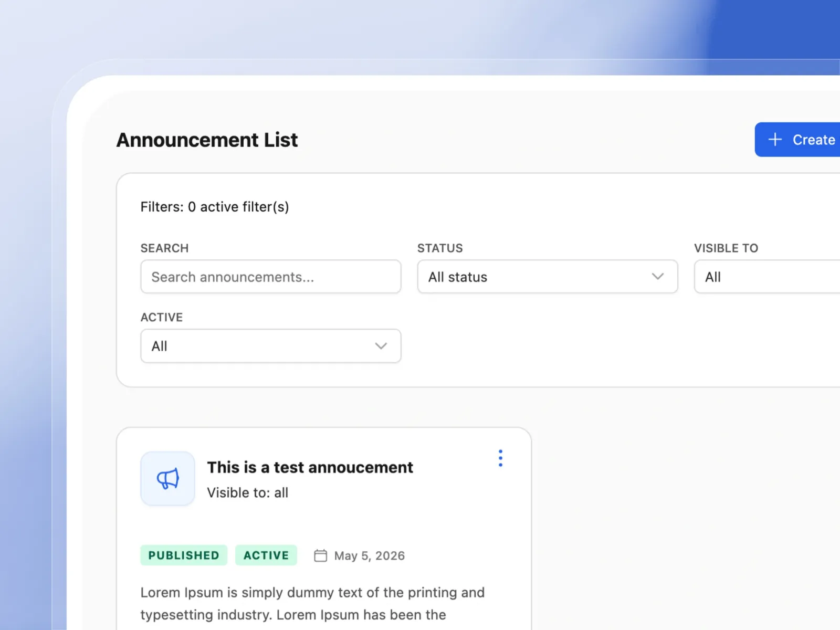
Task: Click the ACTIVE status badge
Action: [x=266, y=555]
